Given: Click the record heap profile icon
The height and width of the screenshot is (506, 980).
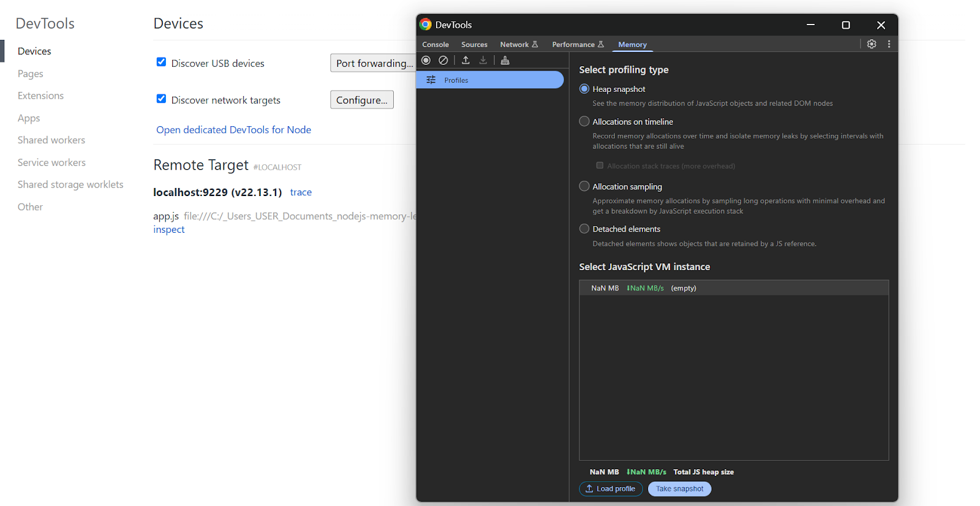Looking at the screenshot, I should (426, 60).
